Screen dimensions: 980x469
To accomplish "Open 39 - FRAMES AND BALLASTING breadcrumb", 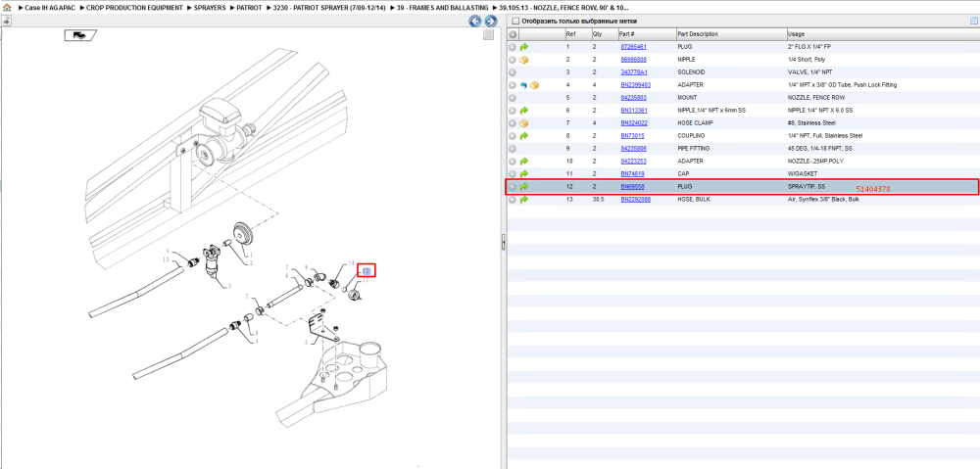I will (x=443, y=8).
